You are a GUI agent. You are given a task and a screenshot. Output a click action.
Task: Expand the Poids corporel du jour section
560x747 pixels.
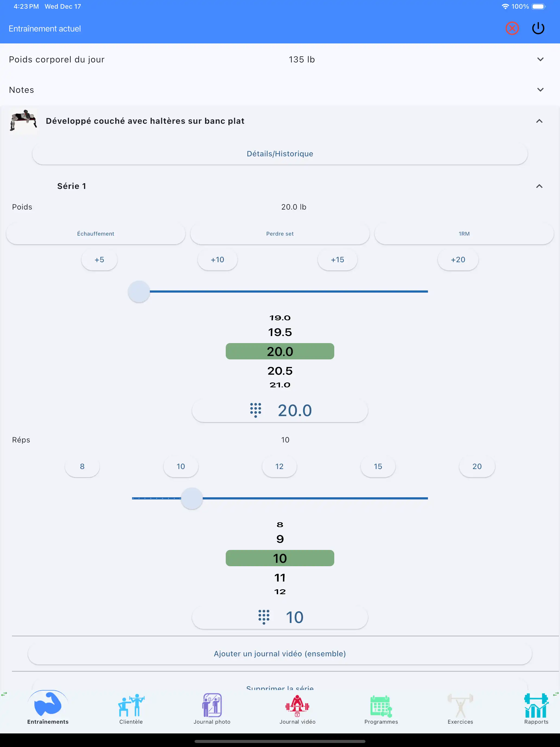point(540,59)
